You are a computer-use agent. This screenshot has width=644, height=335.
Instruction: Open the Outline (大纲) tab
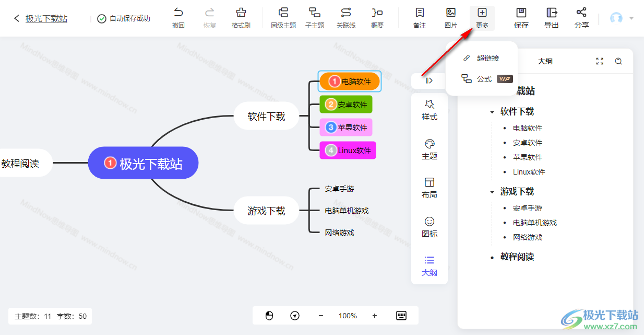pos(430,266)
